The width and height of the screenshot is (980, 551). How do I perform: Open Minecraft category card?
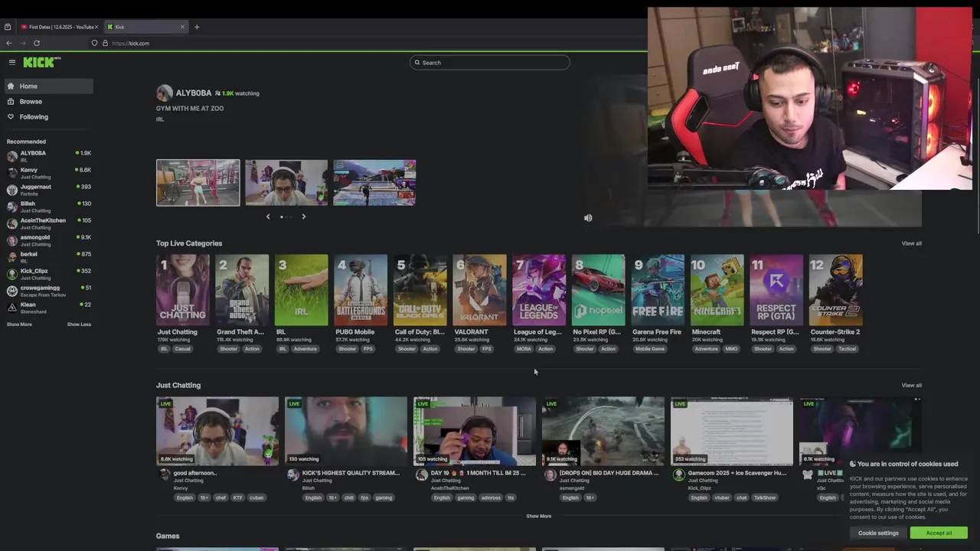pyautogui.click(x=717, y=290)
